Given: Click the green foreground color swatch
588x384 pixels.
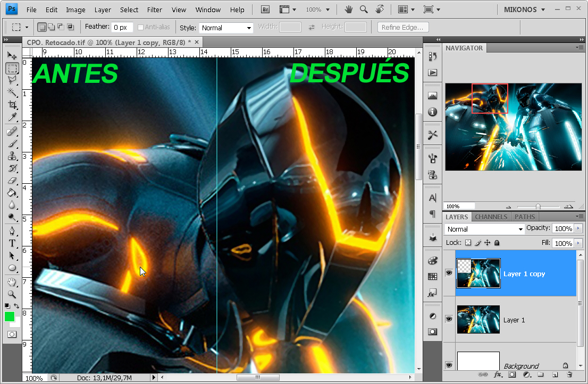Looking at the screenshot, I should pos(9,317).
